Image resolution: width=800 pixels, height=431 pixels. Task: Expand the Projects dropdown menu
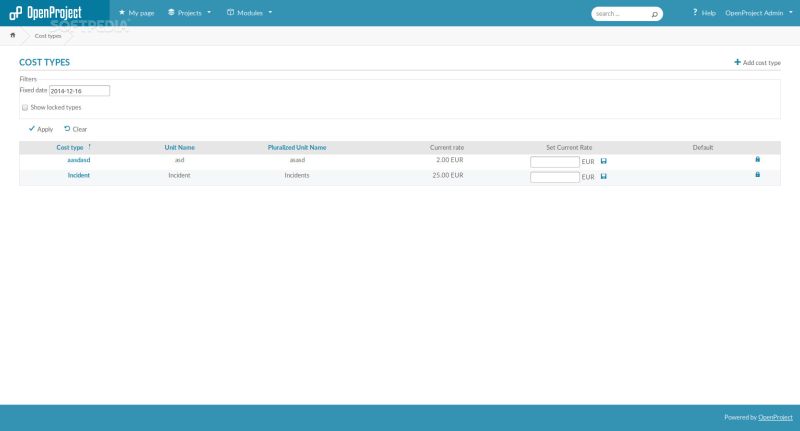pyautogui.click(x=189, y=13)
